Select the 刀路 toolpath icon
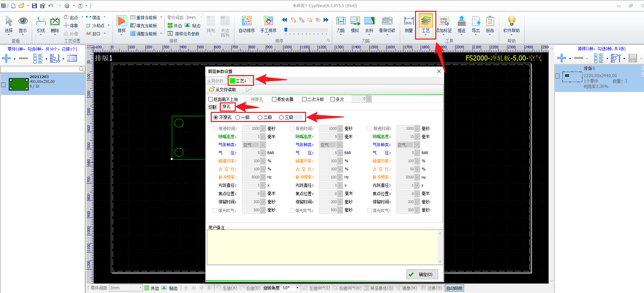Image resolution: width=644 pixels, height=293 pixels. point(341,21)
